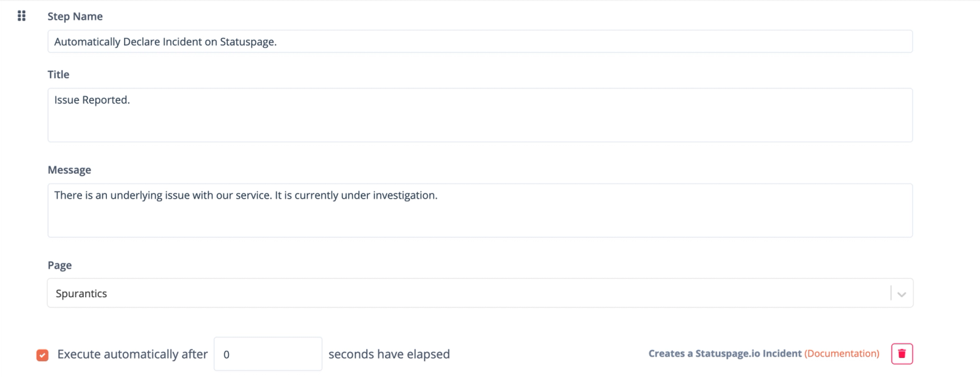Click the 'Title' field label
Image resolution: width=980 pixels, height=377 pixels.
(59, 75)
